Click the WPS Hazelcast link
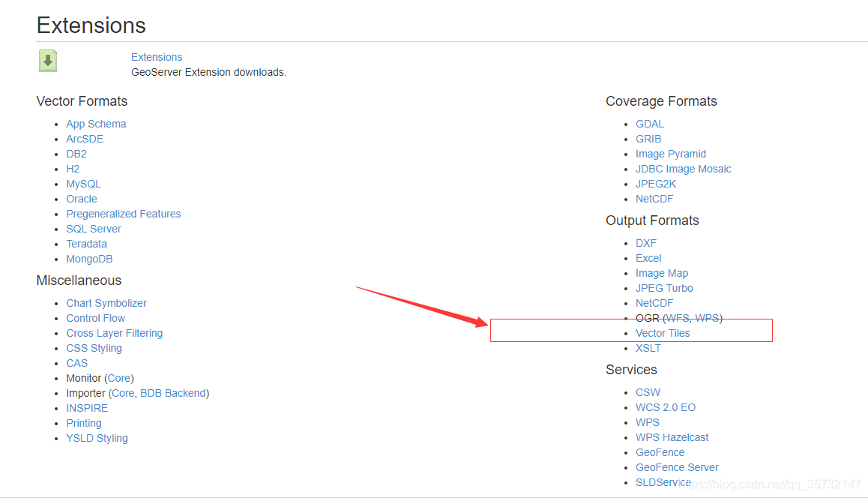 click(672, 437)
